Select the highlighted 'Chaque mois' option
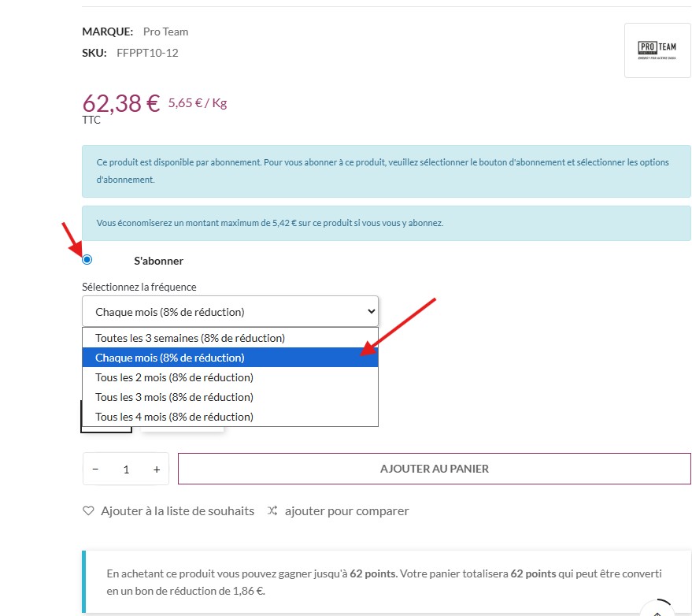This screenshot has height=616, width=692. pos(170,358)
